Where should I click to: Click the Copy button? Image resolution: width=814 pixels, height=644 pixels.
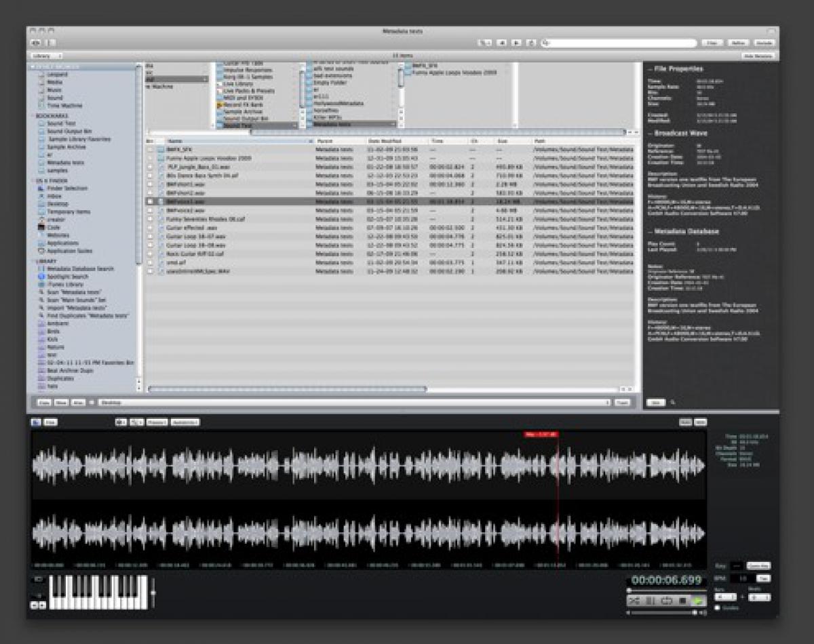click(45, 403)
